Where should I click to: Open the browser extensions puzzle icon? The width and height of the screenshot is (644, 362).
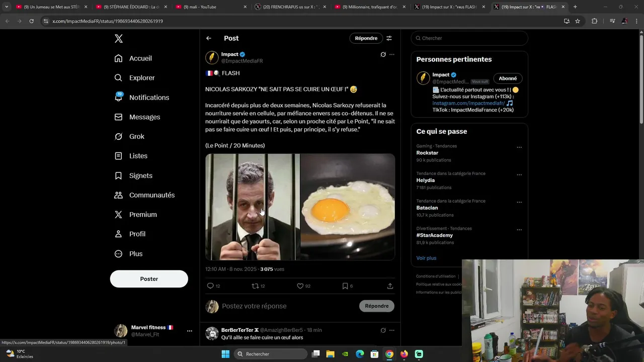[595, 21]
